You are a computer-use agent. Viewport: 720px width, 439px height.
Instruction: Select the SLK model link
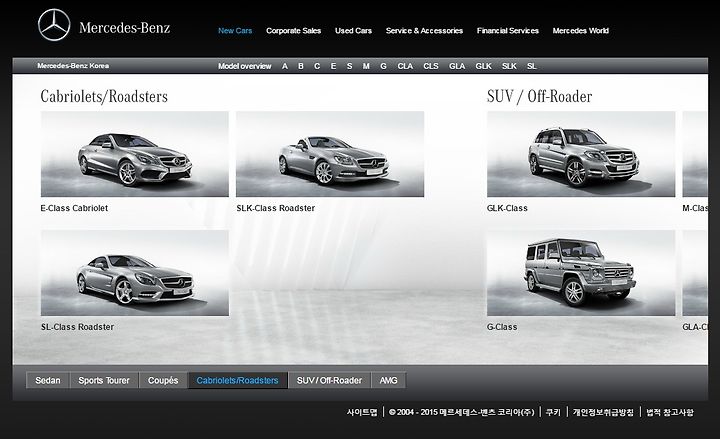pyautogui.click(x=509, y=66)
